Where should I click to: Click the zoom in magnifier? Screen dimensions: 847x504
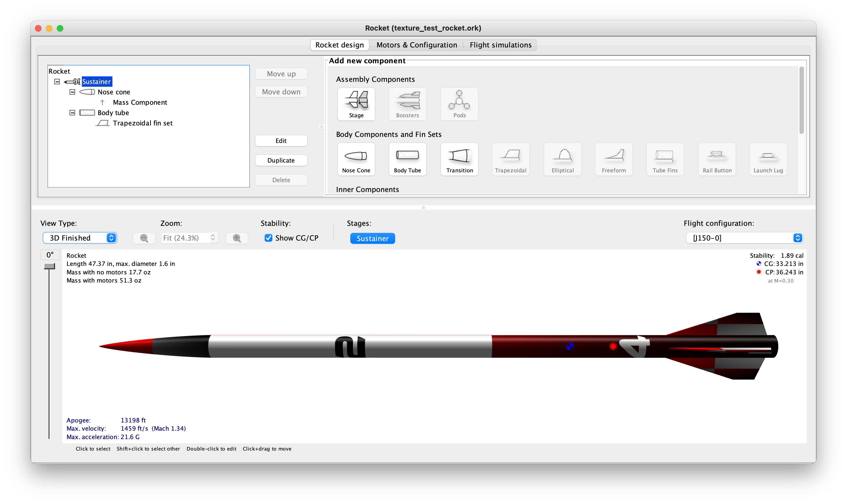tap(237, 238)
